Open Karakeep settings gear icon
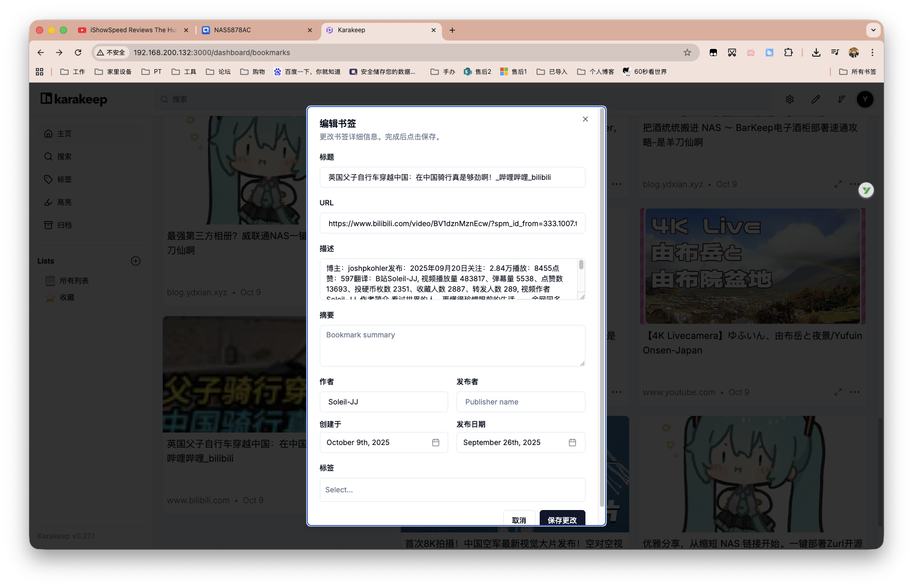913x588 pixels. (x=789, y=99)
